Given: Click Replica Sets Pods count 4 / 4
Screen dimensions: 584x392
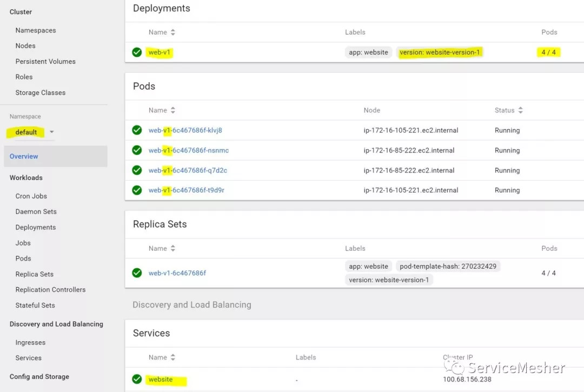Looking at the screenshot, I should 549,273.
